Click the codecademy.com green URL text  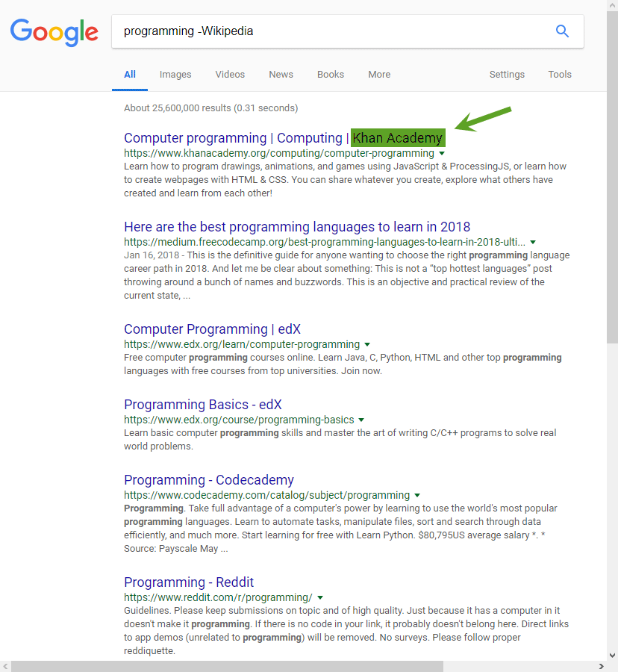point(266,496)
